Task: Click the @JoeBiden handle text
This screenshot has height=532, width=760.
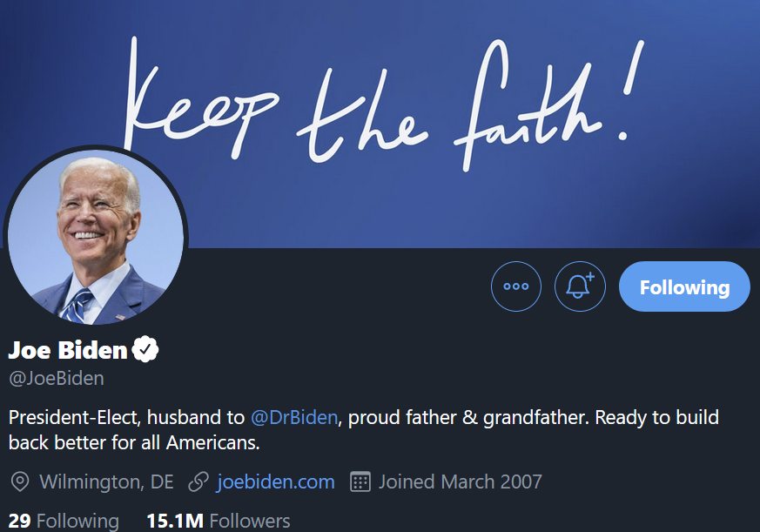Action: click(57, 378)
